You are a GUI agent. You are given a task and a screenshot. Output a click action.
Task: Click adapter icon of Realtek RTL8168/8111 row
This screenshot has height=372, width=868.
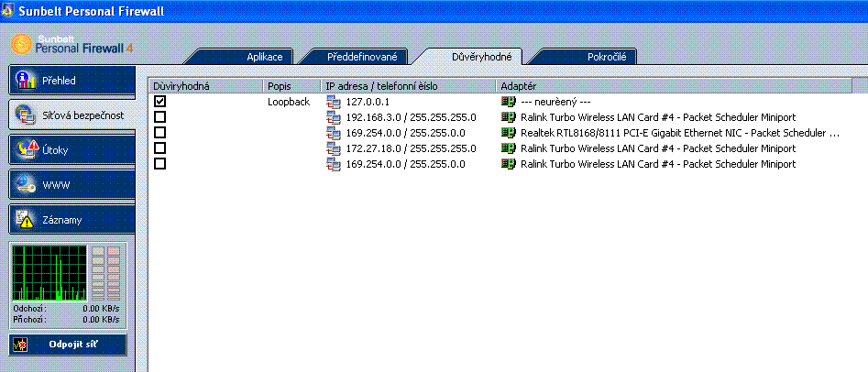509,133
